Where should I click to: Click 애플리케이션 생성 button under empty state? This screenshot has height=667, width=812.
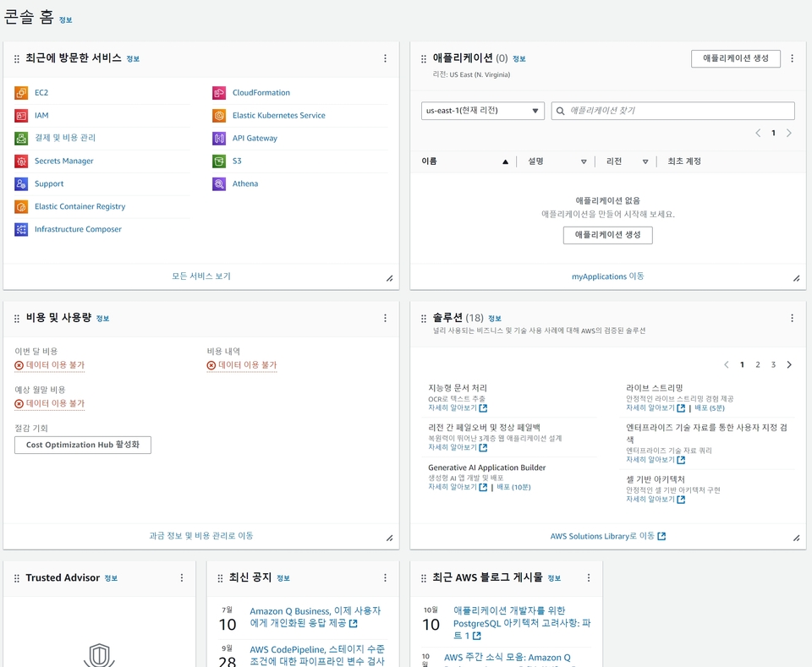[607, 235]
